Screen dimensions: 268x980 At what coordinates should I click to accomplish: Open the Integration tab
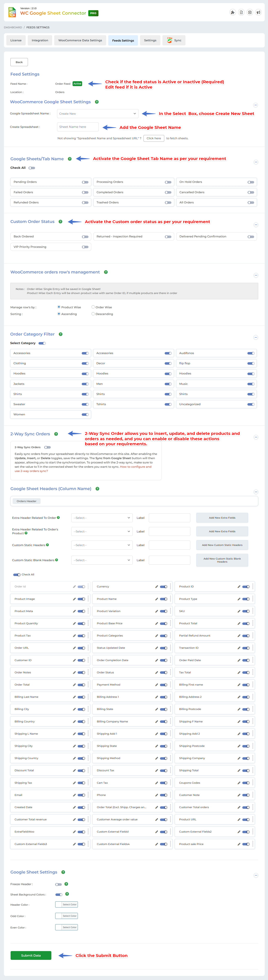(40, 40)
